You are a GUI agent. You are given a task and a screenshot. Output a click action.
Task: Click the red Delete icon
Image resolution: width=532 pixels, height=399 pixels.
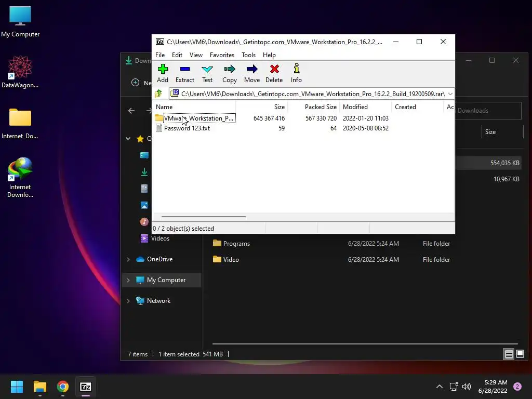(274, 73)
